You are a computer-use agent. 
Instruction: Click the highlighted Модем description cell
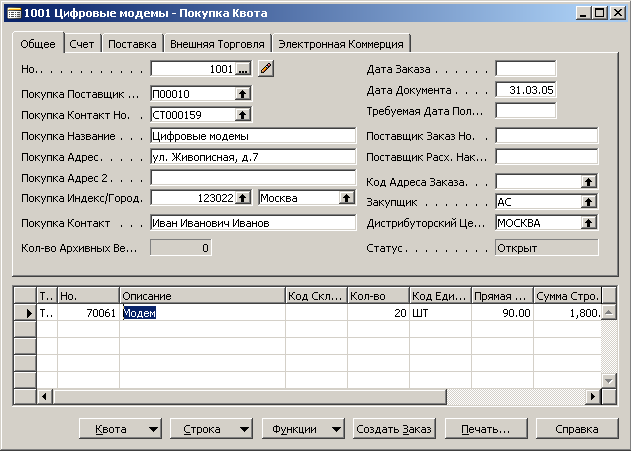click(202, 313)
